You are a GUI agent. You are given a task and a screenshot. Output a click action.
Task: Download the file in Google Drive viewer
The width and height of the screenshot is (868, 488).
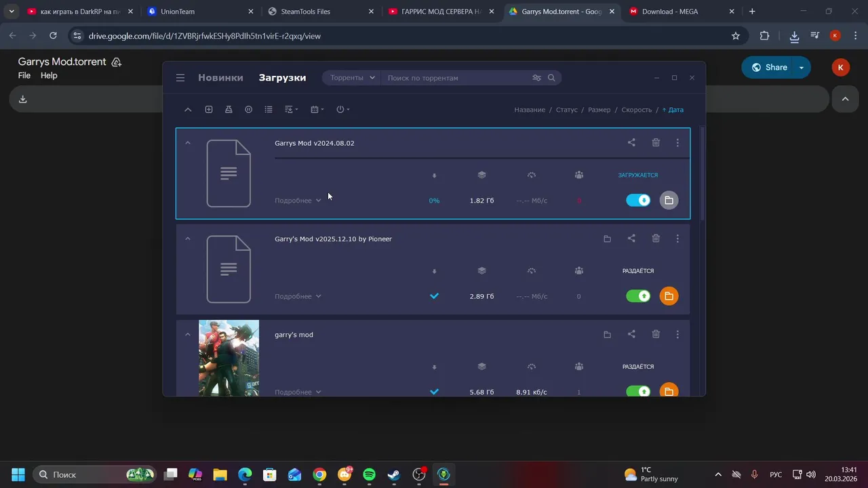pyautogui.click(x=22, y=99)
